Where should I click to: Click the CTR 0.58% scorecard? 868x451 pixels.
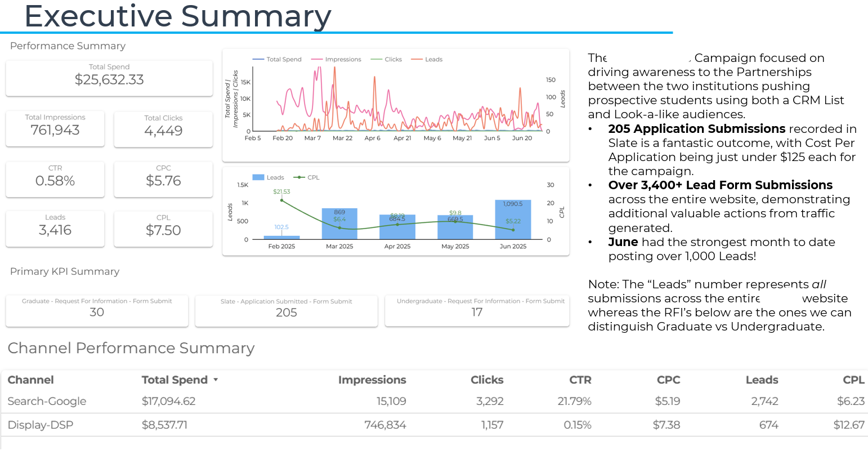point(55,180)
